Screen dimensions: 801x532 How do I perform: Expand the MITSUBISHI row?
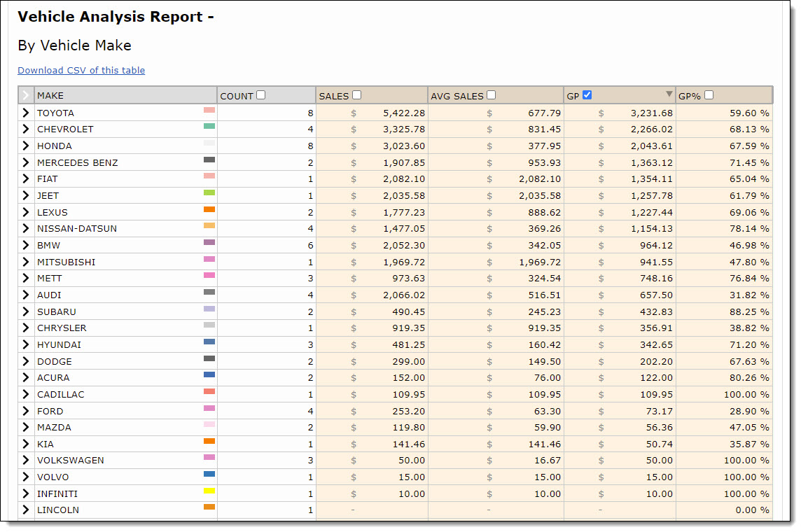[x=25, y=262]
